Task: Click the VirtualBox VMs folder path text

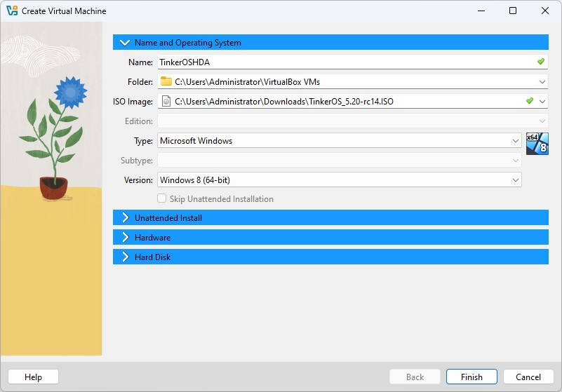Action: point(247,82)
